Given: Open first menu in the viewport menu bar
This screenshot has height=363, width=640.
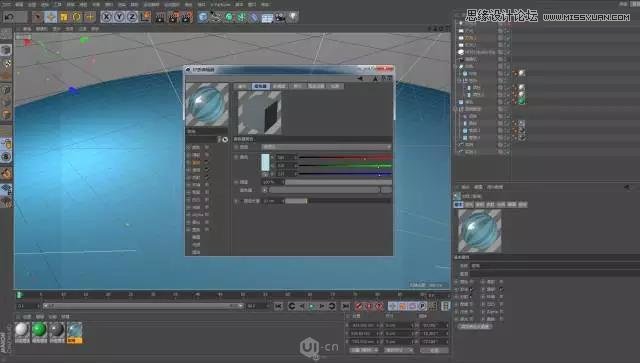Looking at the screenshot, I should tap(27, 29).
